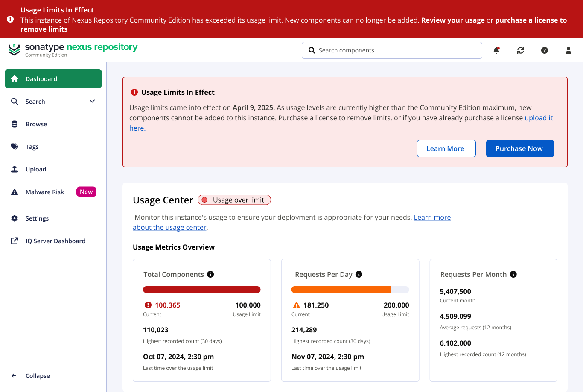Click the Dashboard home icon
This screenshot has width=583, height=392.
(15, 79)
